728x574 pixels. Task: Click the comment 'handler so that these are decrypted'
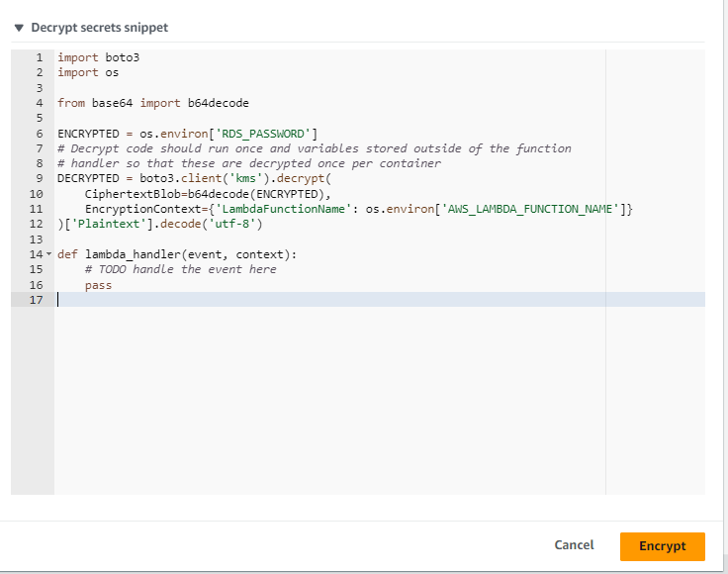249,163
